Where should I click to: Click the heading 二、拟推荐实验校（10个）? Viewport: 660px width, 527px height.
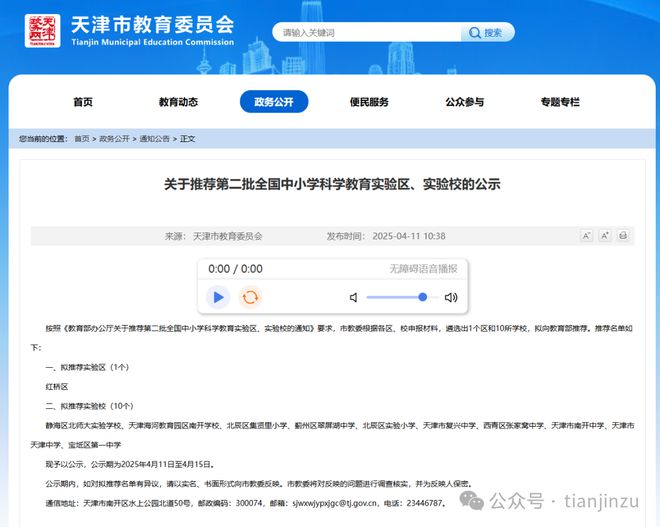point(90,406)
